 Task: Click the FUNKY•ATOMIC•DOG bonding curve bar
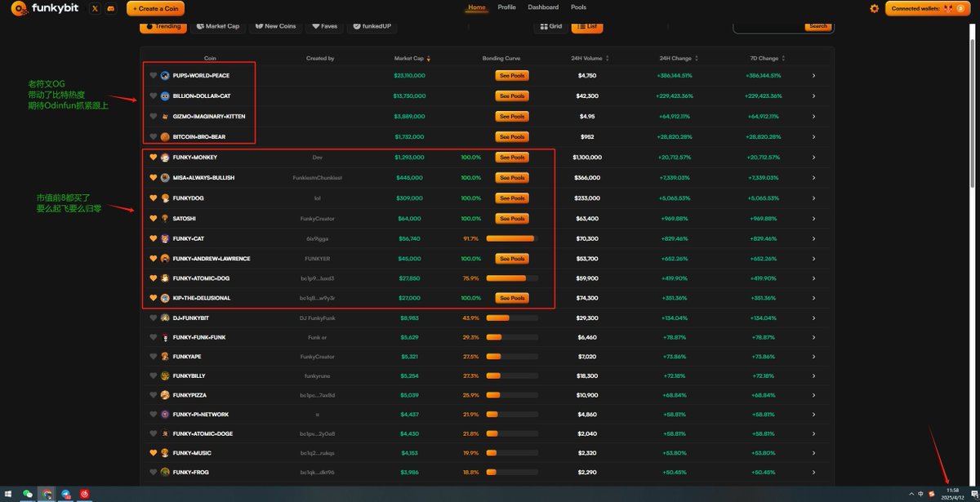click(x=512, y=278)
